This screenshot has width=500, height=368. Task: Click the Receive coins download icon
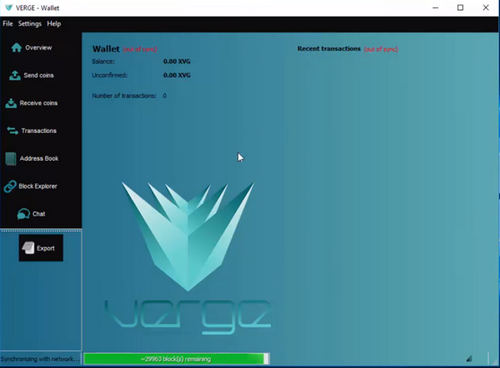[11, 103]
